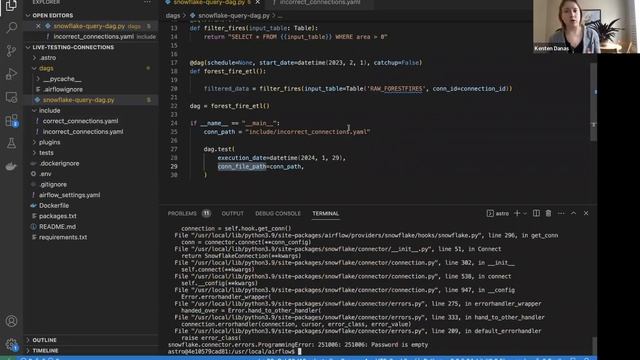Kill terminal with the trash icon
640x360 pixels.
pos(548,213)
